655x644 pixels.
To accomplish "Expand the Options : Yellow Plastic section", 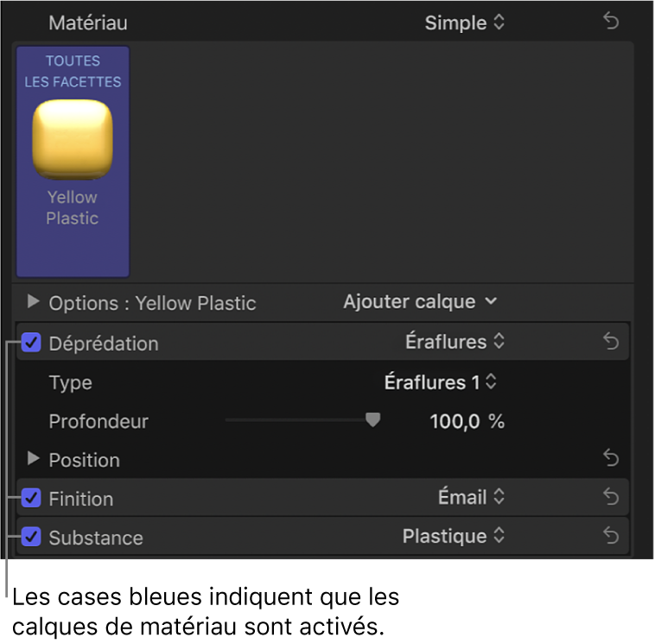I will coord(34,302).
